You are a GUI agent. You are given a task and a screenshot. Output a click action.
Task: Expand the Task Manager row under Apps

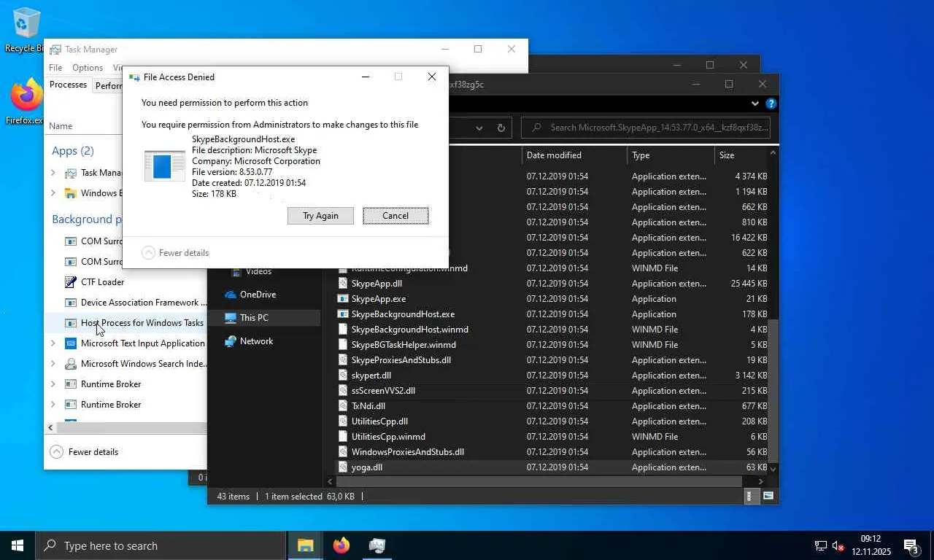(x=53, y=173)
